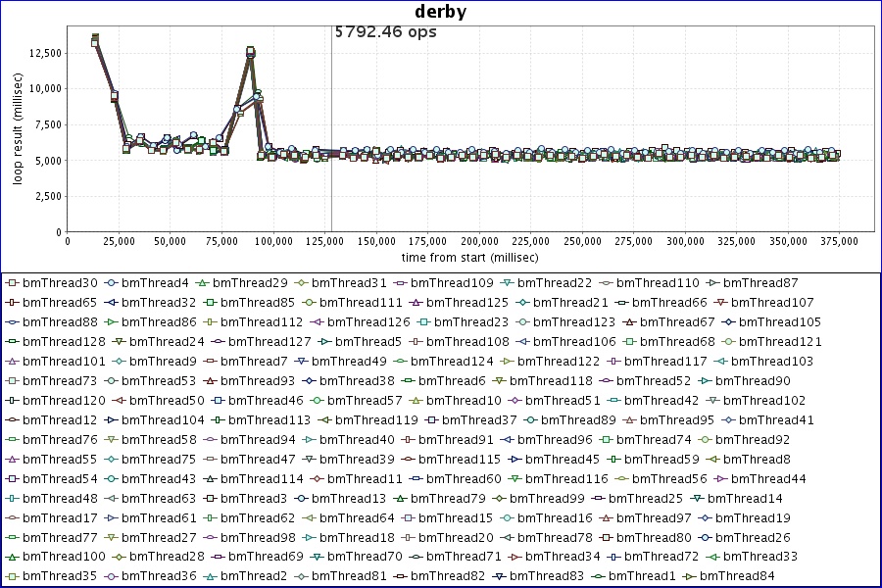Click the bmThread128 legend marker icon
The width and height of the screenshot is (882, 588).
(x=12, y=342)
